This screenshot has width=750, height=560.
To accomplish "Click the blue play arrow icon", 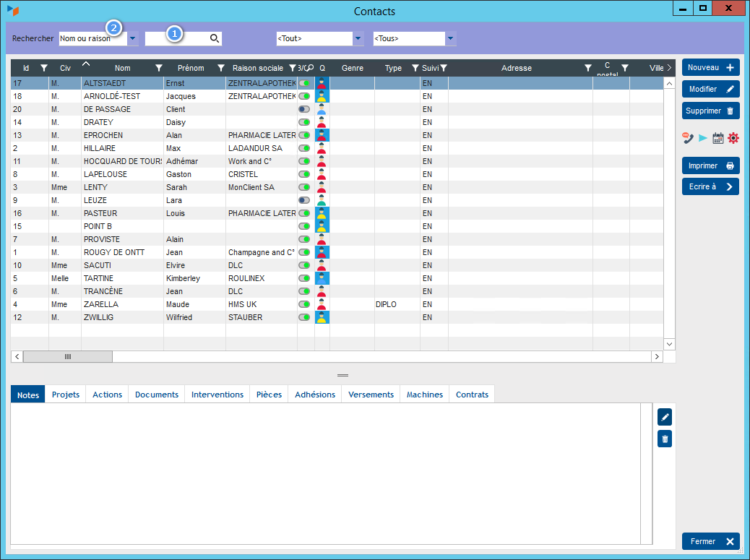I will pyautogui.click(x=703, y=138).
